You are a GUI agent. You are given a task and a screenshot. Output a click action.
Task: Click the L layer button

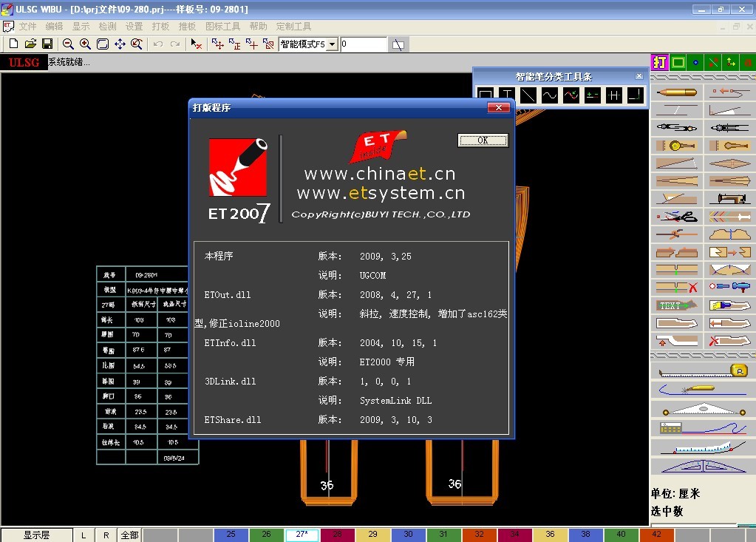point(84,535)
